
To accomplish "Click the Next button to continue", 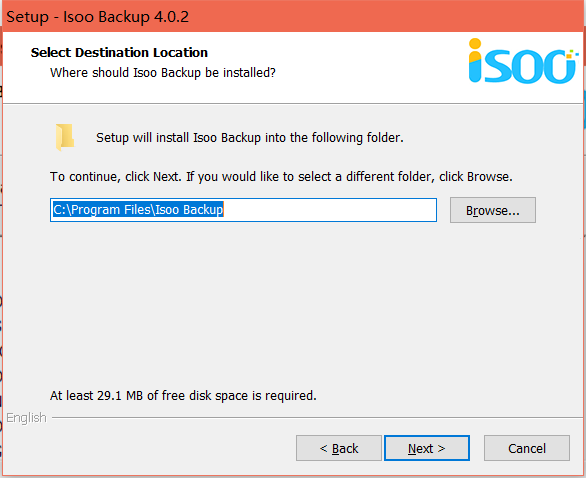I will (427, 448).
